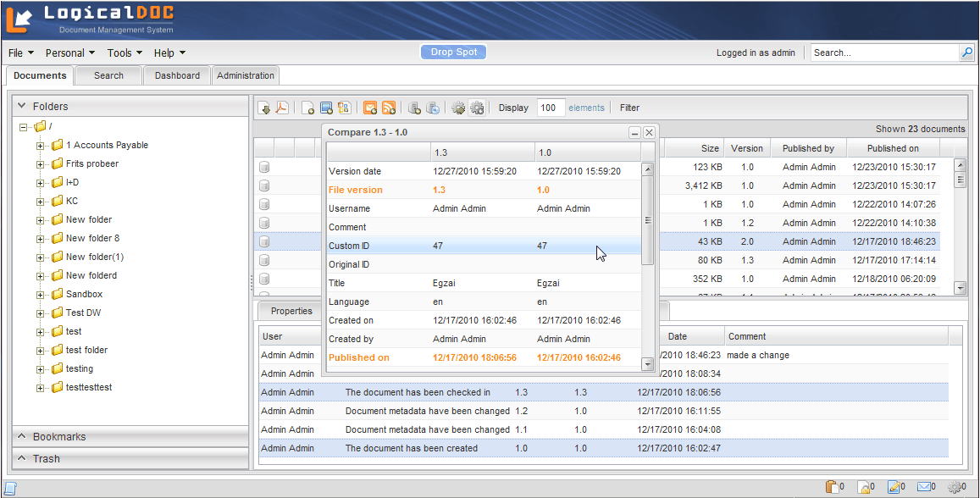Image resolution: width=980 pixels, height=498 pixels.
Task: Switch to the Administration tab
Action: (x=246, y=75)
